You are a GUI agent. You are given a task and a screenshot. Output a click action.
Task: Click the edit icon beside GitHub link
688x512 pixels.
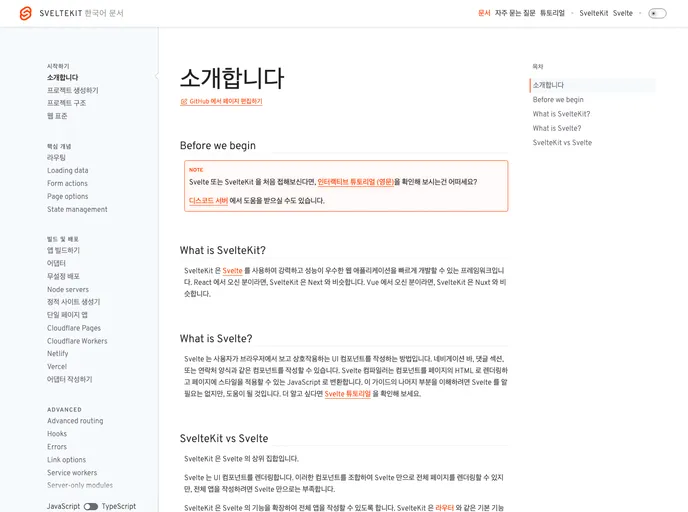click(184, 101)
